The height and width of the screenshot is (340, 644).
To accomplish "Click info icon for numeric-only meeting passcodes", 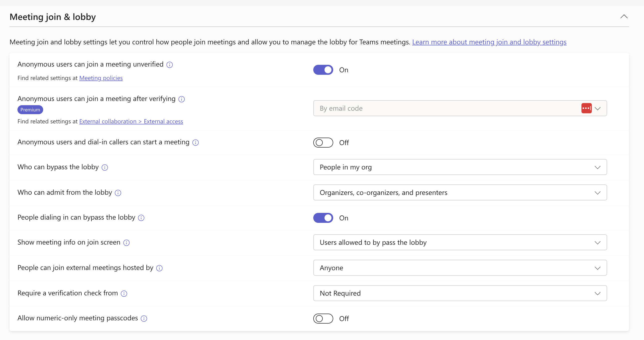I will coord(144,319).
